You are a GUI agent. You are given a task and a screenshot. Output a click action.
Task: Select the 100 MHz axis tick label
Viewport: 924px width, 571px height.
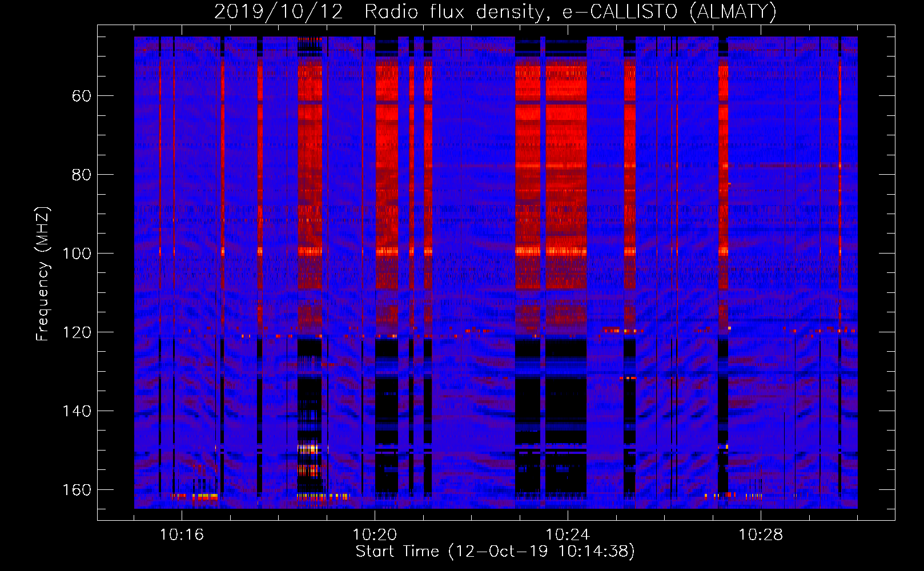77,254
